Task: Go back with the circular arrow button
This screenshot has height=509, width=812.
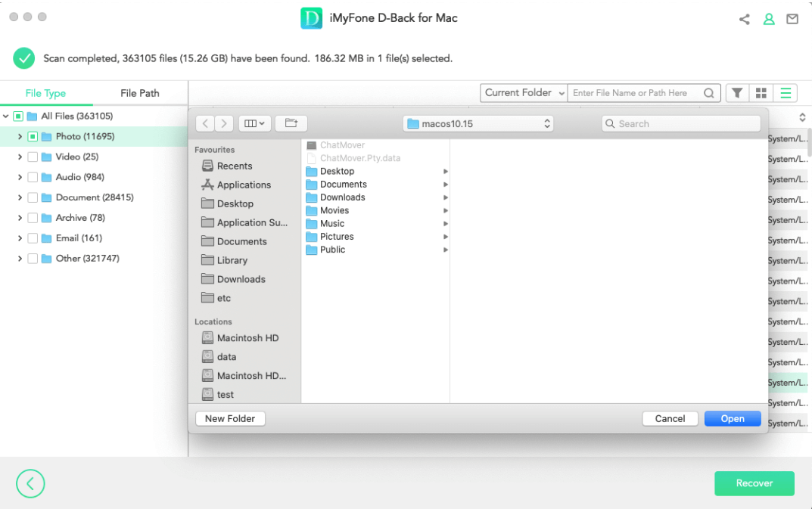Action: 30,483
